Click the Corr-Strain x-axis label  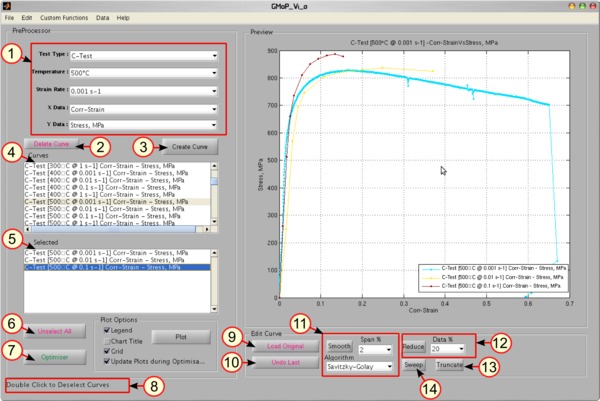click(x=423, y=310)
